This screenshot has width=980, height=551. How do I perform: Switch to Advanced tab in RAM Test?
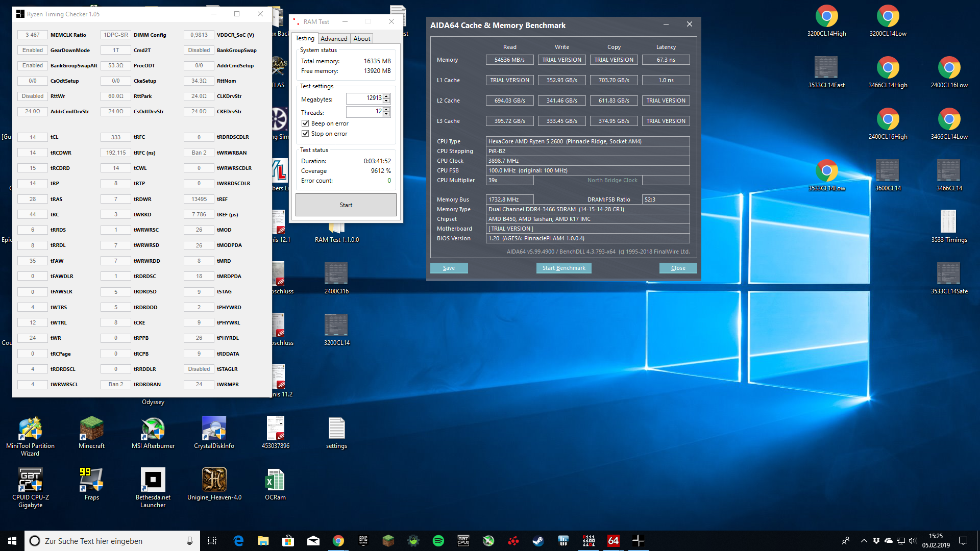(334, 39)
